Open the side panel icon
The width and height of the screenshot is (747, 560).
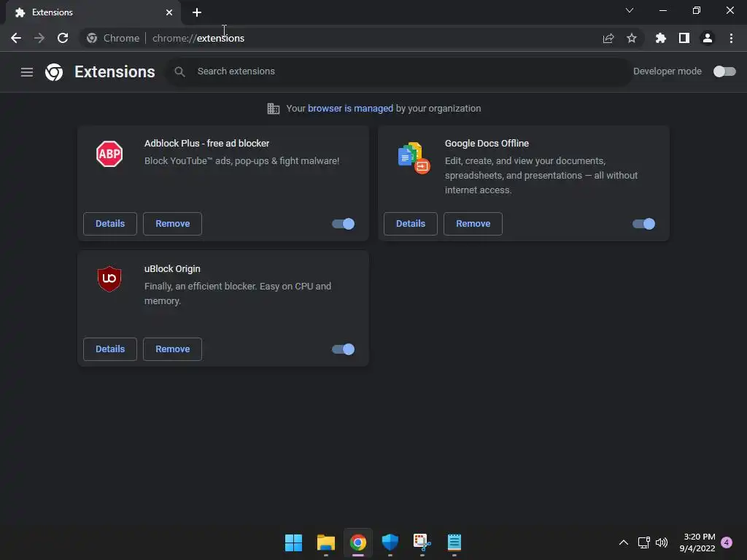684,38
